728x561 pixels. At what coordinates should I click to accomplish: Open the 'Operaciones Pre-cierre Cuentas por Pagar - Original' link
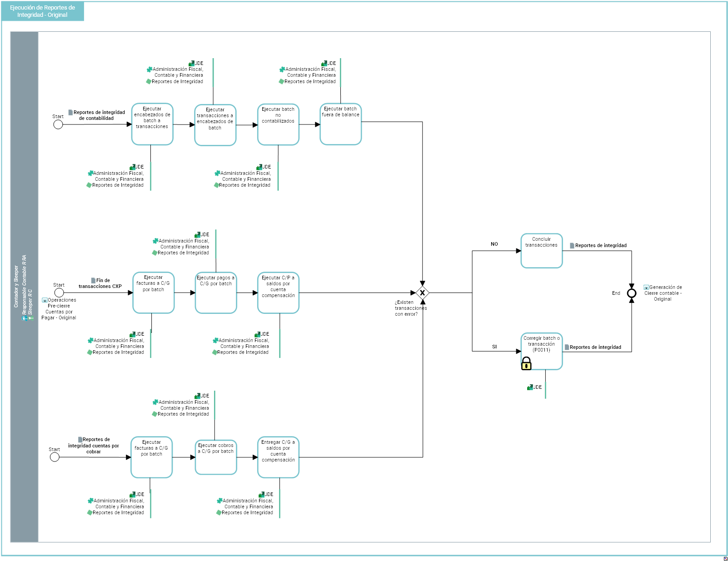tap(59, 309)
